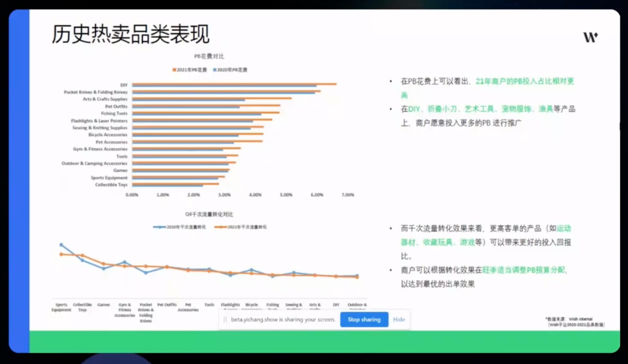Click the orange 2021年PB花费 legend swatch
This screenshot has height=364, width=628.
(174, 70)
